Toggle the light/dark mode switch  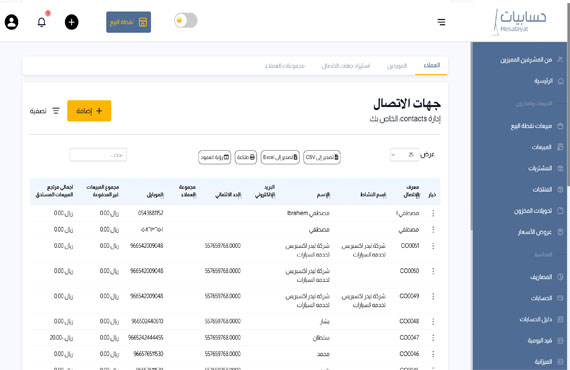186,20
